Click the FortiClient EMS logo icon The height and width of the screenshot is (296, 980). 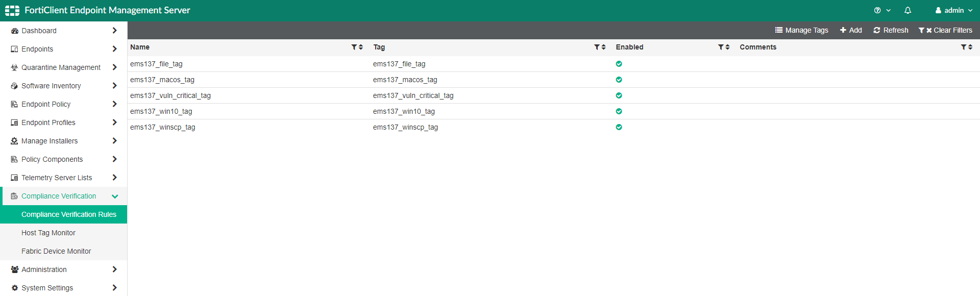click(12, 10)
